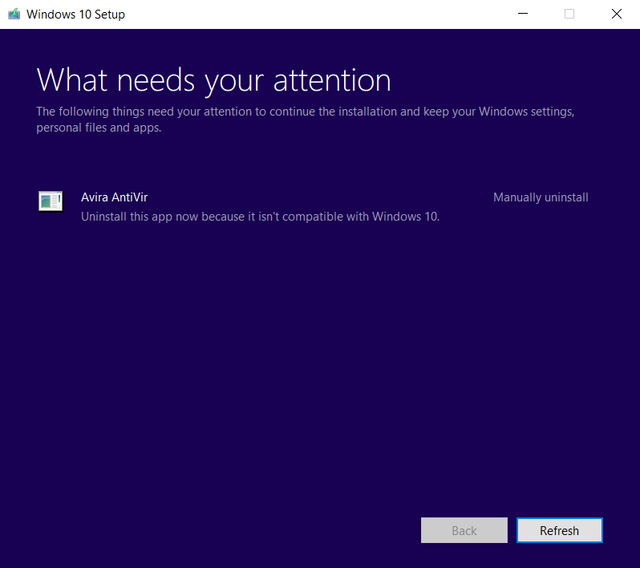640x568 pixels.
Task: Select the "Manually uninstall" text
Action: (x=540, y=197)
